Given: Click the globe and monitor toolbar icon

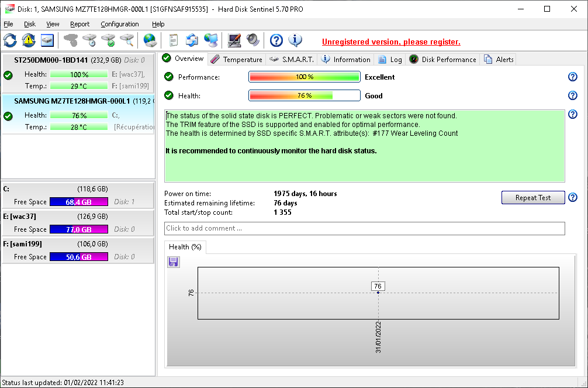Looking at the screenshot, I should pos(211,40).
